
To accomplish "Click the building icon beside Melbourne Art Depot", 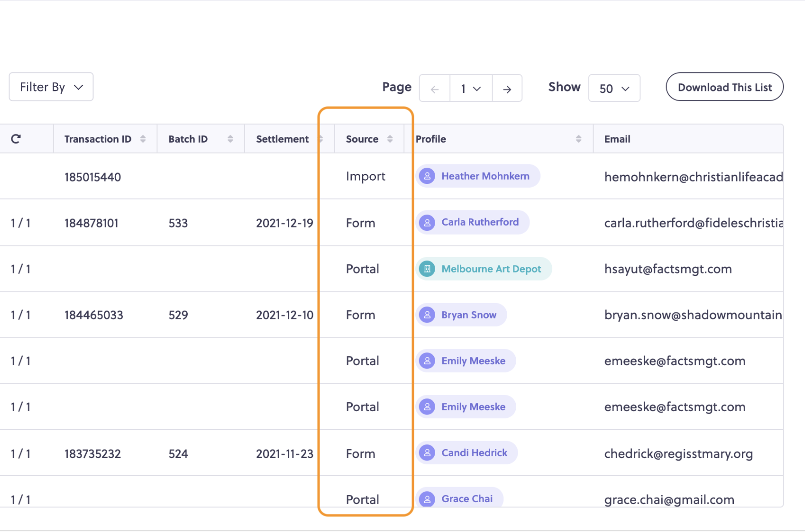I will (x=428, y=268).
